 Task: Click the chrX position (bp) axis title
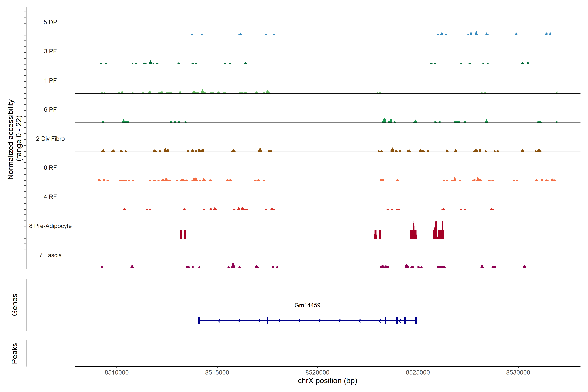click(x=327, y=381)
